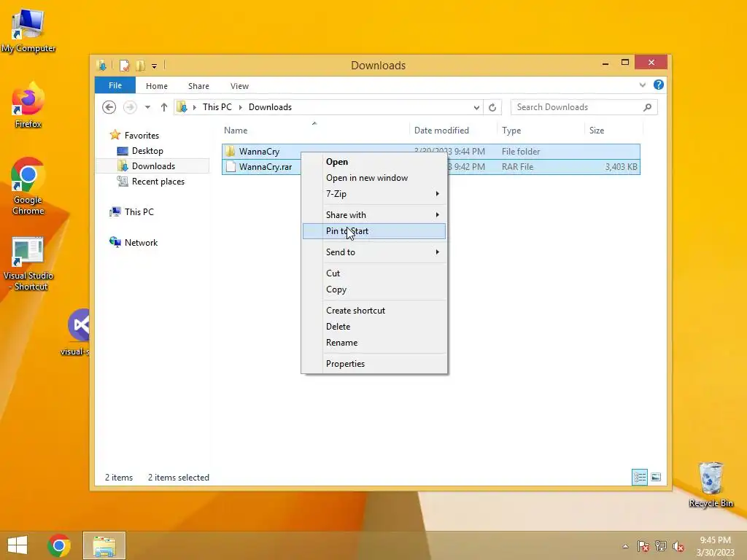Select Network in navigation pane
This screenshot has width=747, height=560.
point(141,242)
